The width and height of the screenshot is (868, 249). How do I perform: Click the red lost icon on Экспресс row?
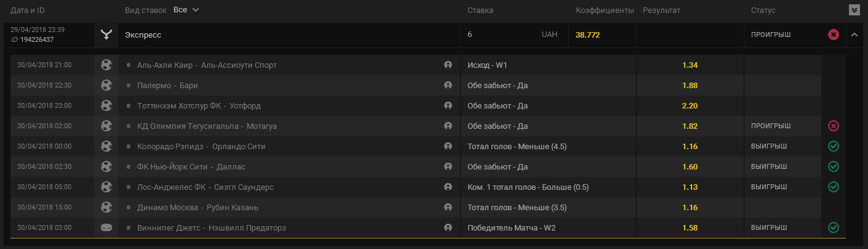[x=834, y=35]
